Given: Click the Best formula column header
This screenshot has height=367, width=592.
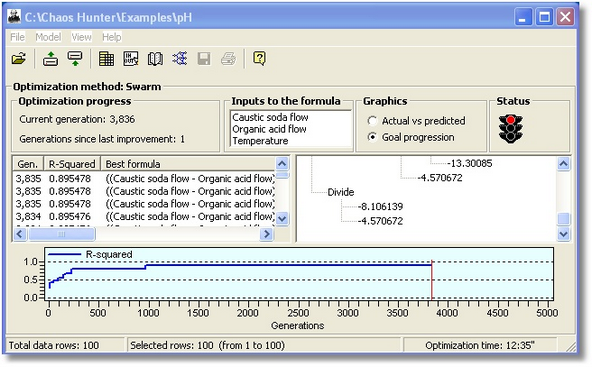Looking at the screenshot, I should coord(188,164).
